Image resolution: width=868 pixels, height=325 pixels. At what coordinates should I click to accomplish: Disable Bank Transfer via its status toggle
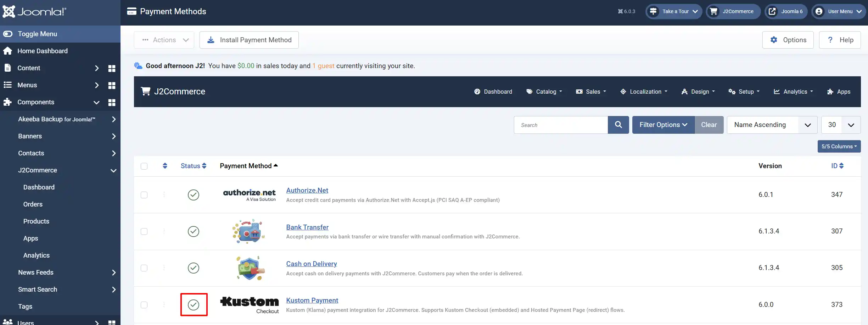point(194,231)
